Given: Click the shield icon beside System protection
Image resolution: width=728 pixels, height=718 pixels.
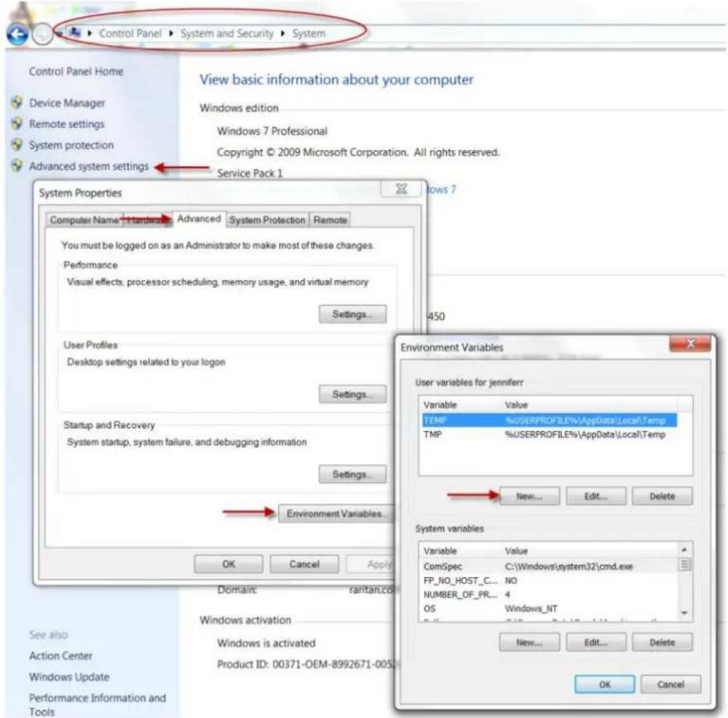Looking at the screenshot, I should 17,145.
